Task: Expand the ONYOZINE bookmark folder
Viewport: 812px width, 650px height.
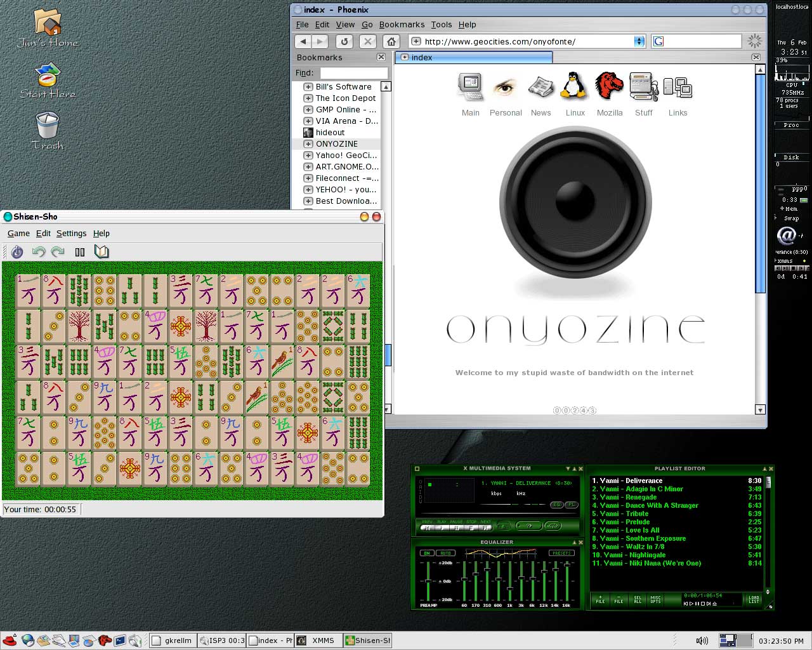Action: (308, 144)
